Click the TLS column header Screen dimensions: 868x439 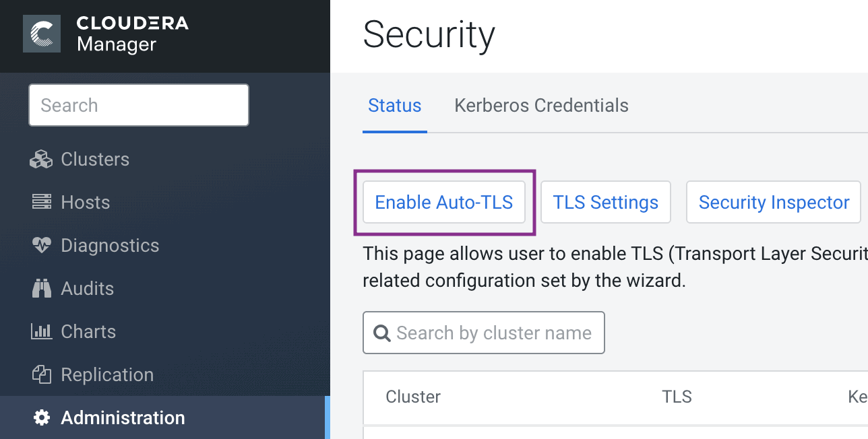[677, 397]
